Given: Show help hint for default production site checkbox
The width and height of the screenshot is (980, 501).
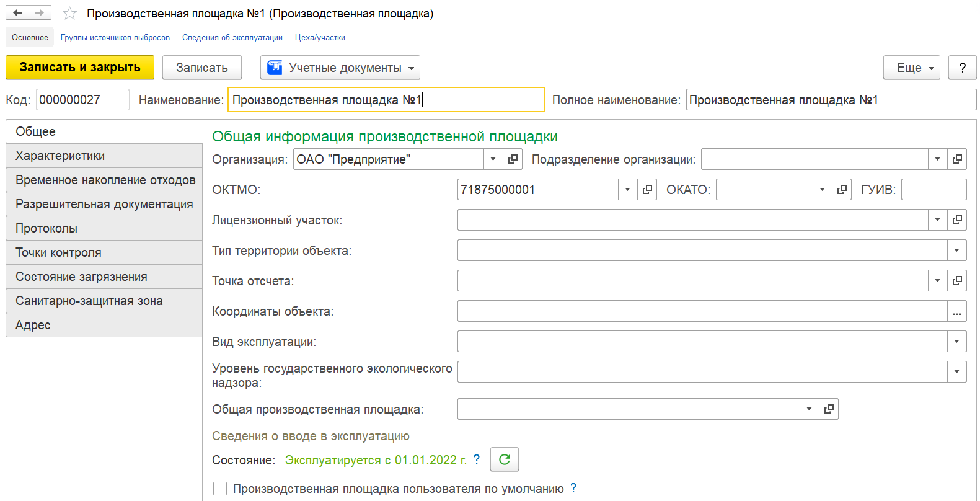Looking at the screenshot, I should click(x=573, y=489).
